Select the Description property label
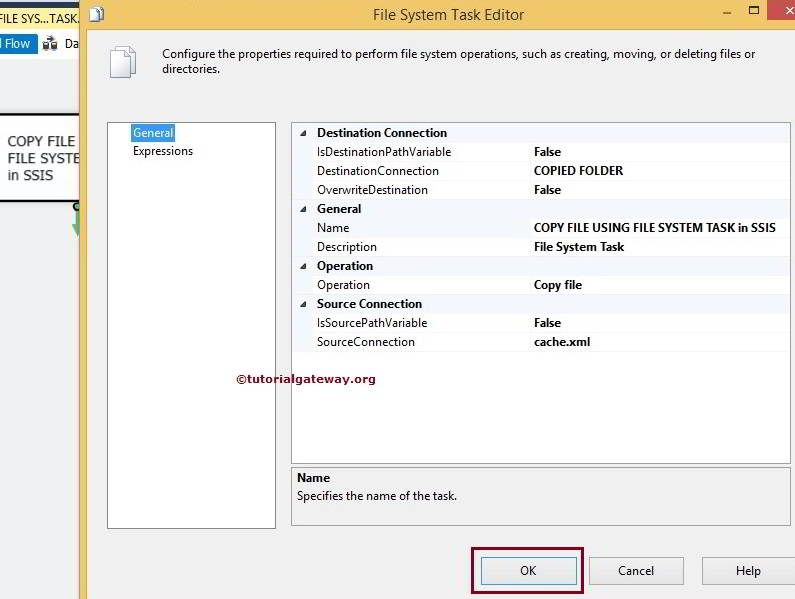795x599 pixels. coord(347,247)
